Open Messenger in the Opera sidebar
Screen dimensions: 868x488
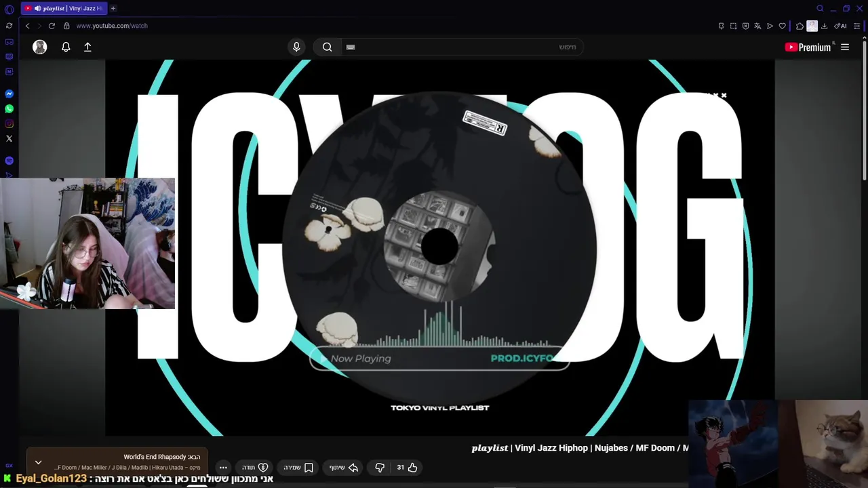(x=9, y=94)
